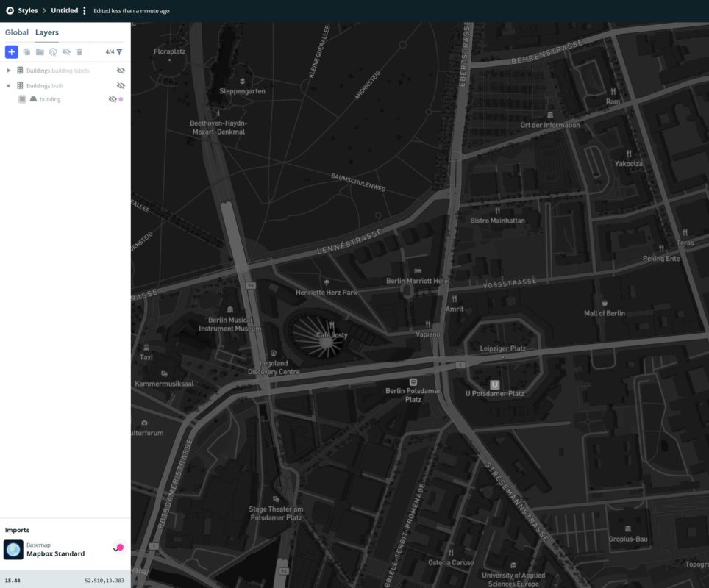Collapse the Buildings built layer
This screenshot has height=588, width=709.
tap(9, 85)
